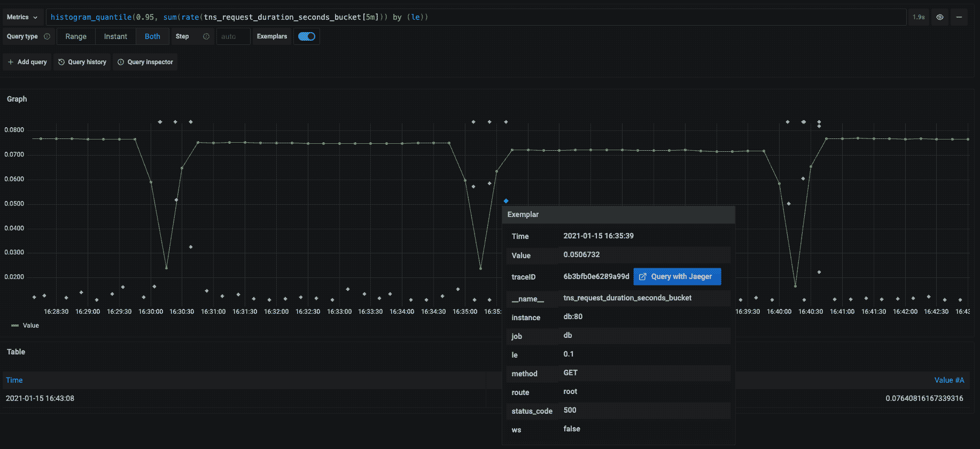The width and height of the screenshot is (980, 449).
Task: Click the 1.9s query time label
Action: tap(919, 17)
